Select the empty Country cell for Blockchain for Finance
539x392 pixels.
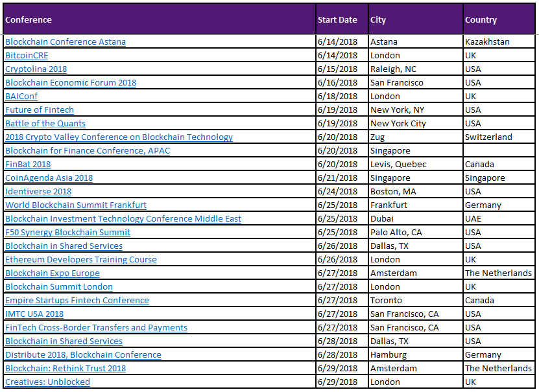[499, 151]
